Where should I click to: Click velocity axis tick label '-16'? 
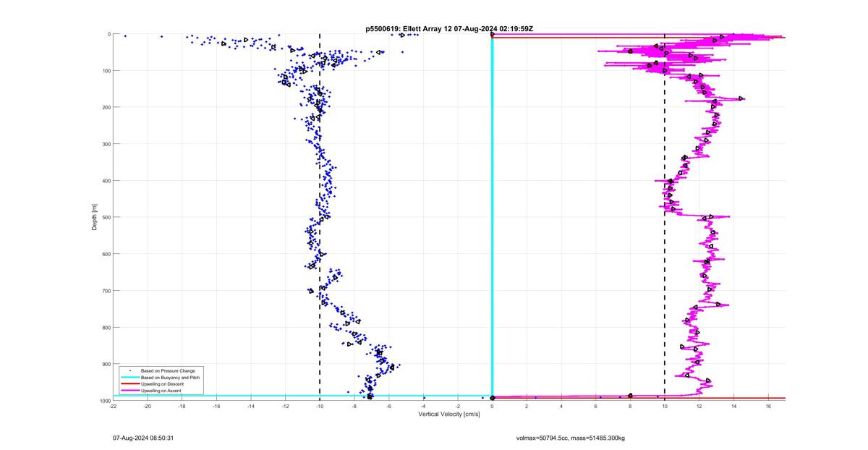tap(216, 407)
